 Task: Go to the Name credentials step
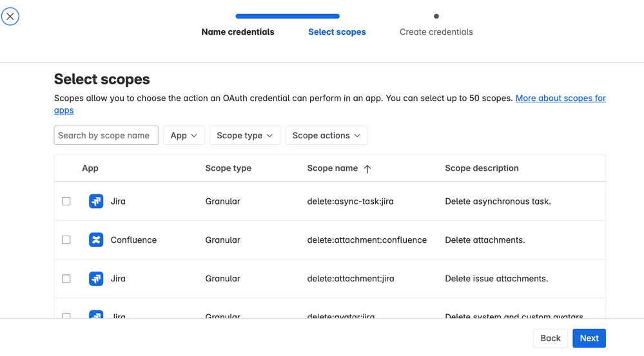[x=238, y=32]
